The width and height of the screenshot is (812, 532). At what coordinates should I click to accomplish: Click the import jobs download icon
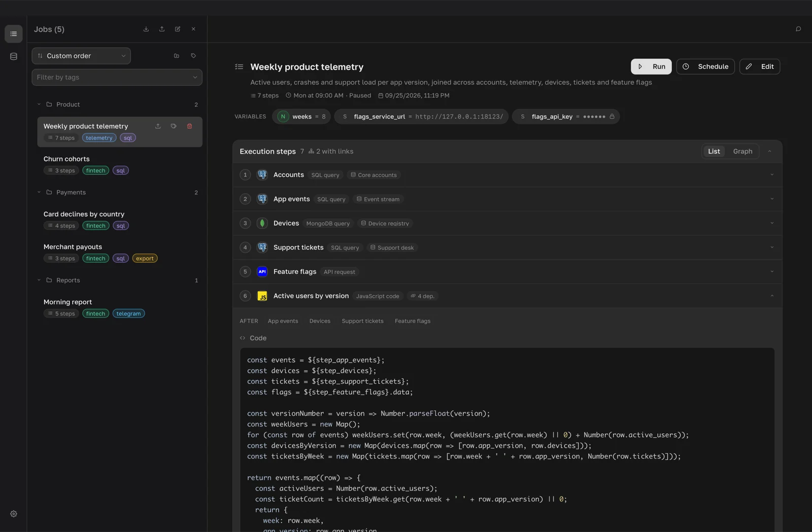tap(146, 29)
